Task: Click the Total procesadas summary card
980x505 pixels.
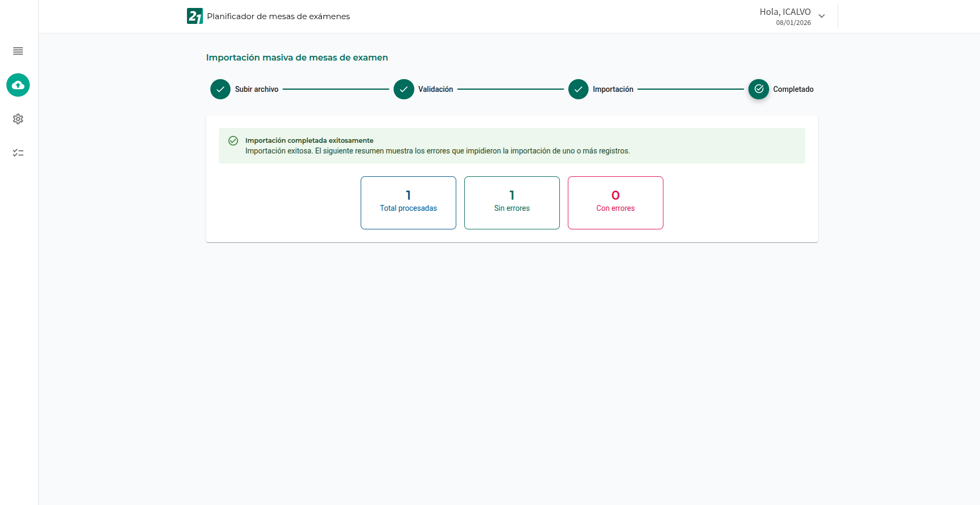Action: point(408,202)
